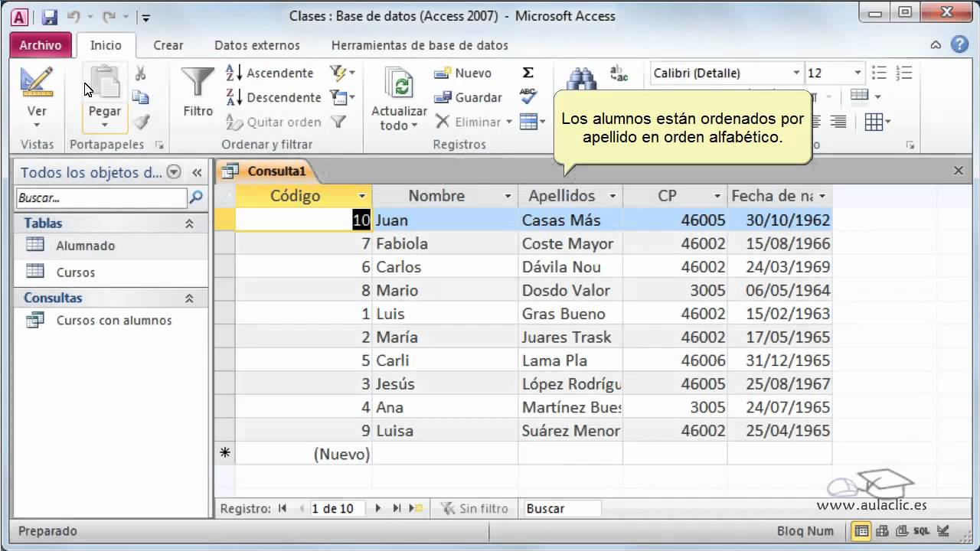Click the Copy icon in Portapapeles
The image size is (980, 551).
[140, 97]
